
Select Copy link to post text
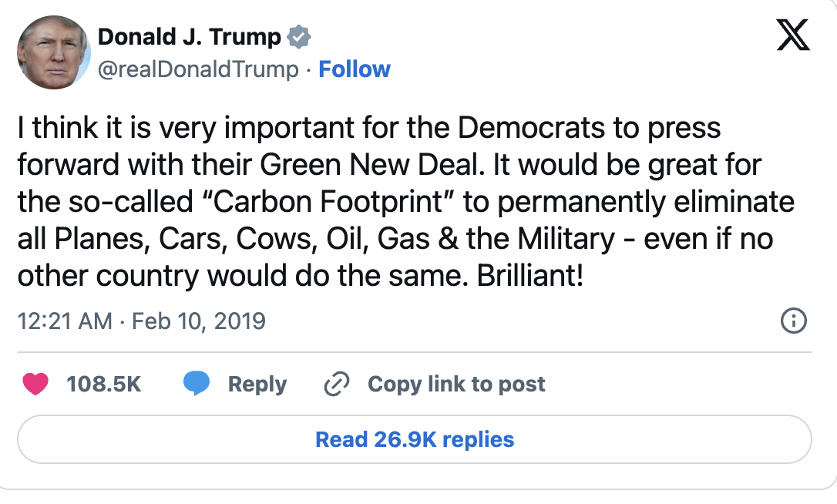point(456,384)
